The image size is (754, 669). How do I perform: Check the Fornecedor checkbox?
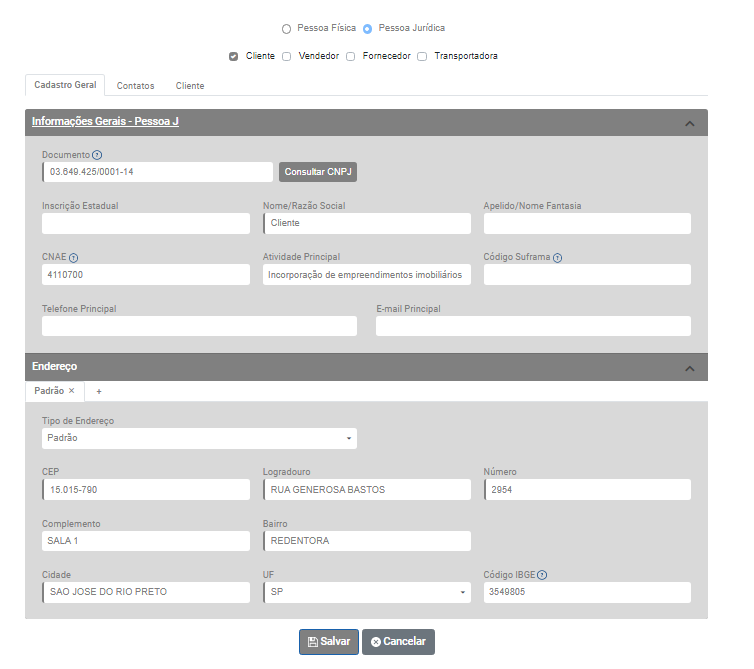pyautogui.click(x=350, y=56)
